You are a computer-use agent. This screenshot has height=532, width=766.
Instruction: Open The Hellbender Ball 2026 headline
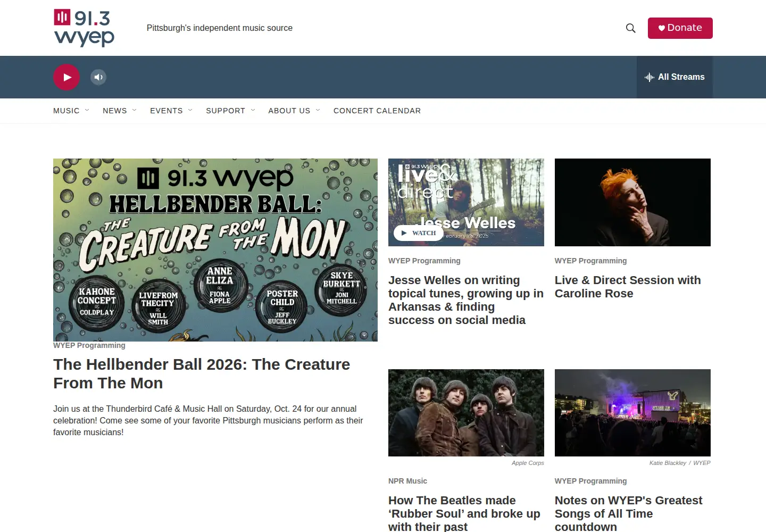pyautogui.click(x=202, y=373)
